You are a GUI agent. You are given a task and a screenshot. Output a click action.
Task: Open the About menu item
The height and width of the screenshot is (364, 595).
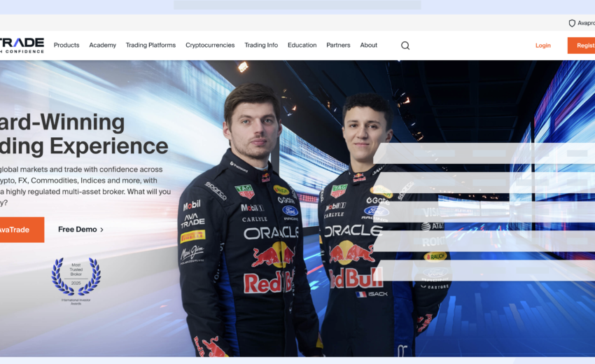[368, 45]
